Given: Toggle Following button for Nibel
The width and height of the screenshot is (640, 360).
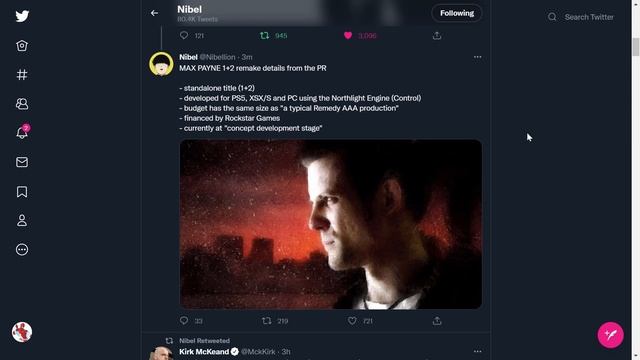Looking at the screenshot, I should coord(457,13).
